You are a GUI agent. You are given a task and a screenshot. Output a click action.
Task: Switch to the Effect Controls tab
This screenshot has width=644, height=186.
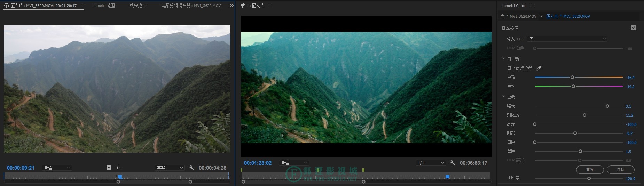138,6
